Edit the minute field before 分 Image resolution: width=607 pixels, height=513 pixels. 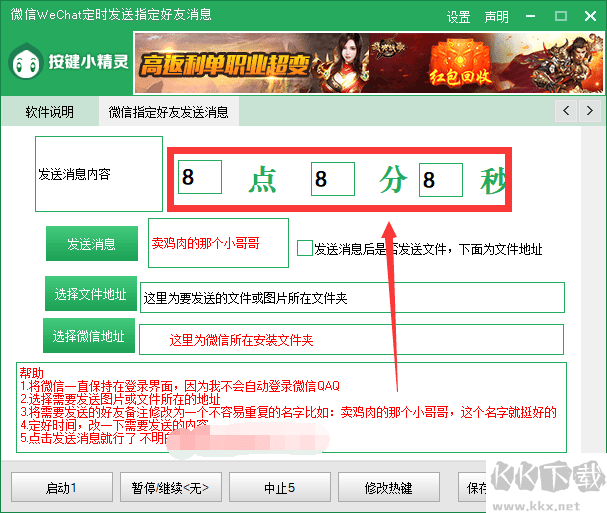click(x=333, y=179)
